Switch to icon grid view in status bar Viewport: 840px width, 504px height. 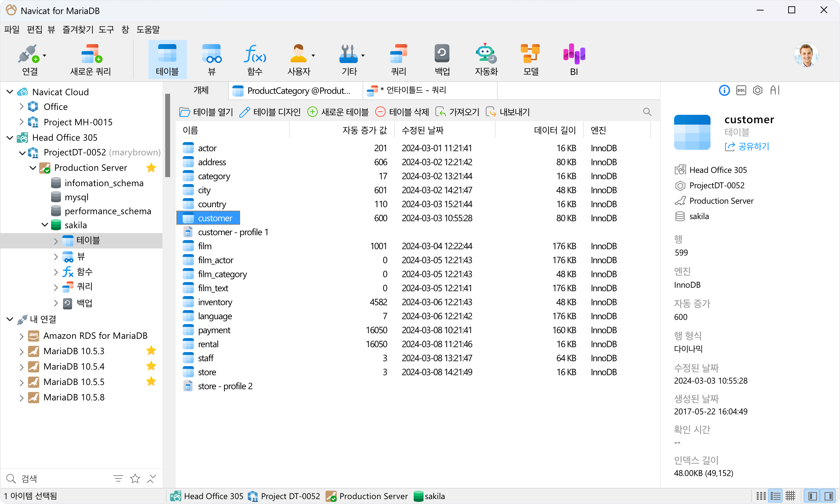pos(761,496)
